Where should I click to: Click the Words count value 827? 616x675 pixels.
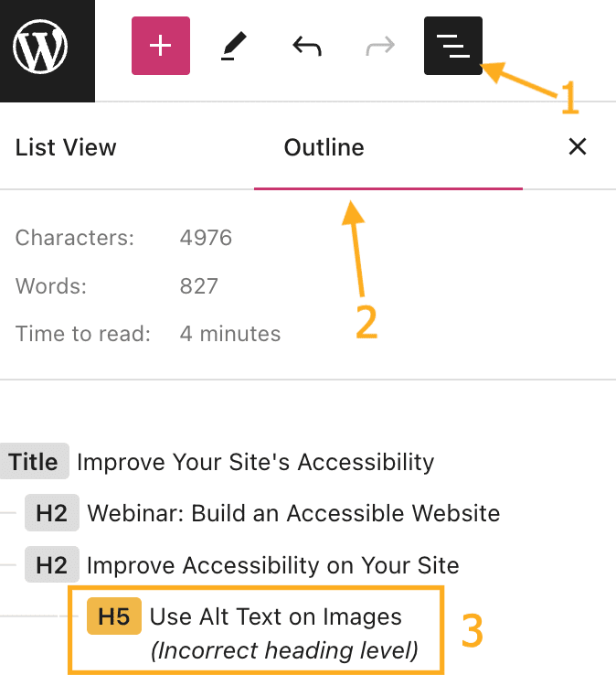199,286
